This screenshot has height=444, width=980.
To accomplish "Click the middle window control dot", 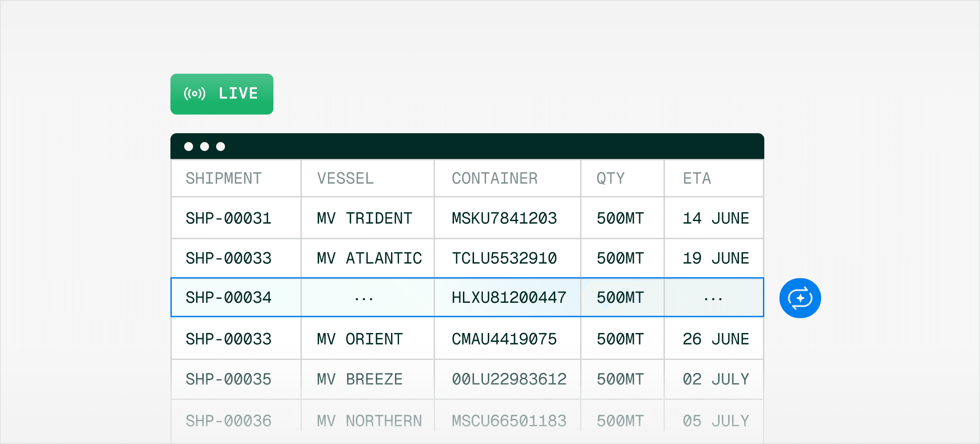I will click(x=205, y=147).
